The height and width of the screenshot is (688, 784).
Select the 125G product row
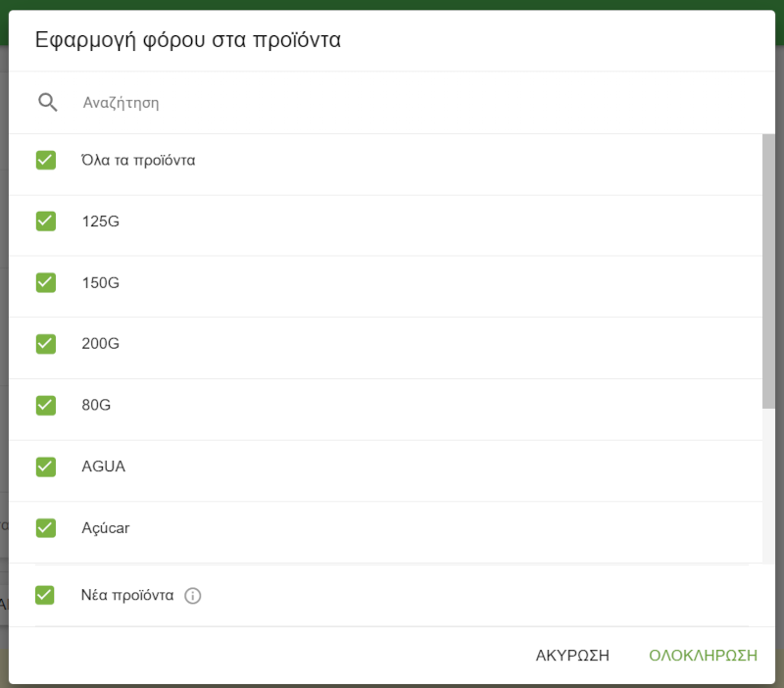coord(104,221)
